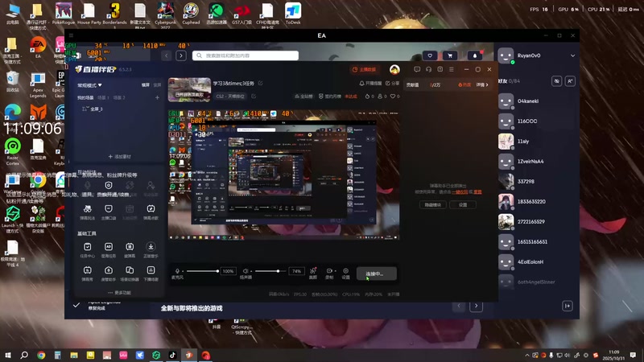Image resolution: width=644 pixels, height=362 pixels.
Task: Switch to 横屏 landscape orientation
Action: tap(146, 85)
